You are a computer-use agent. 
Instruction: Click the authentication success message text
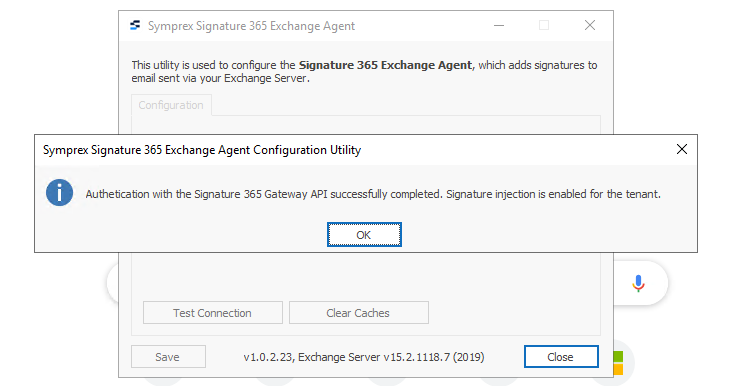[x=373, y=194]
